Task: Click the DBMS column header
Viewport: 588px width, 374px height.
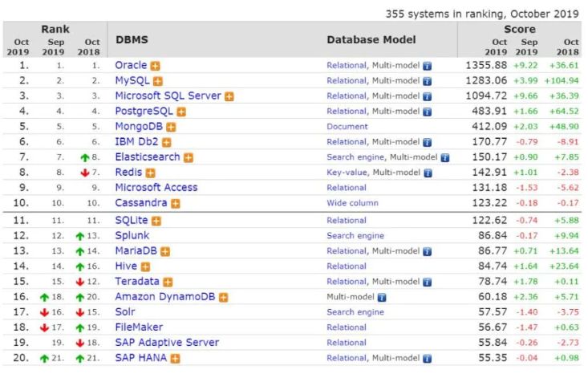Action: [132, 39]
